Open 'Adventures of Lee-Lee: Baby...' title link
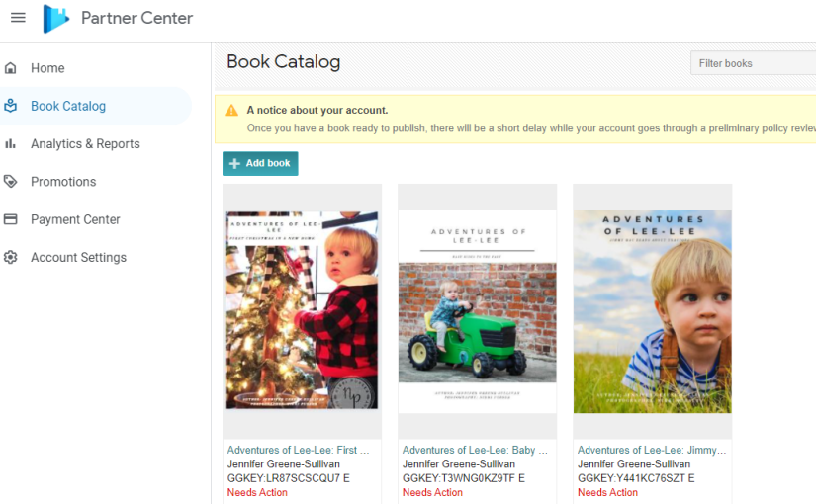Screen dimensions: 816x504 coord(469,450)
